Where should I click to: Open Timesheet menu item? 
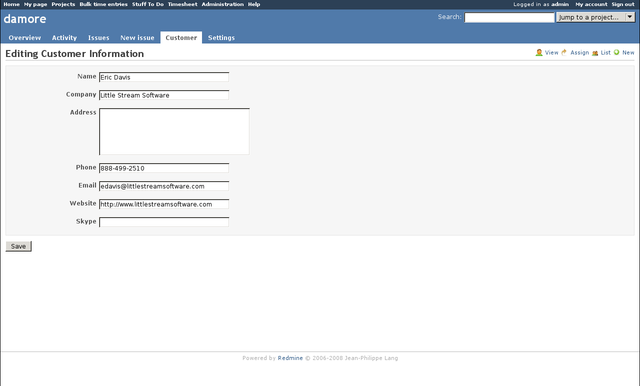click(x=182, y=4)
